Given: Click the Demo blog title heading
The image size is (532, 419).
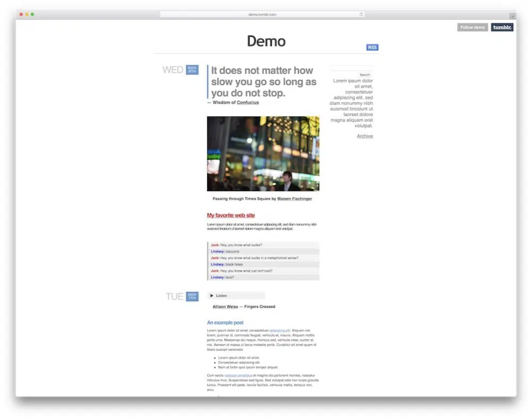Looking at the screenshot, I should click(266, 41).
